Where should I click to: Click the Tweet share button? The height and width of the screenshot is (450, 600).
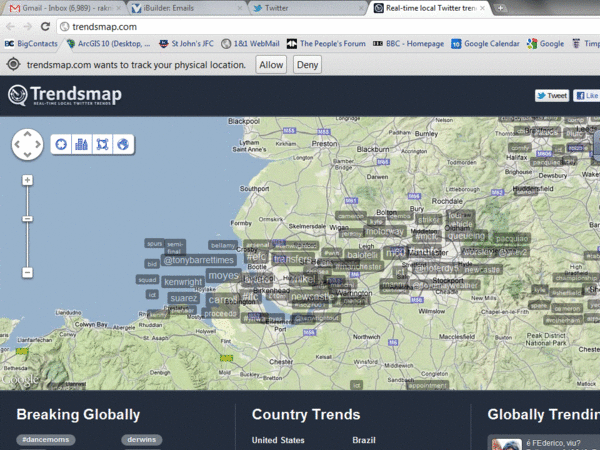(552, 96)
